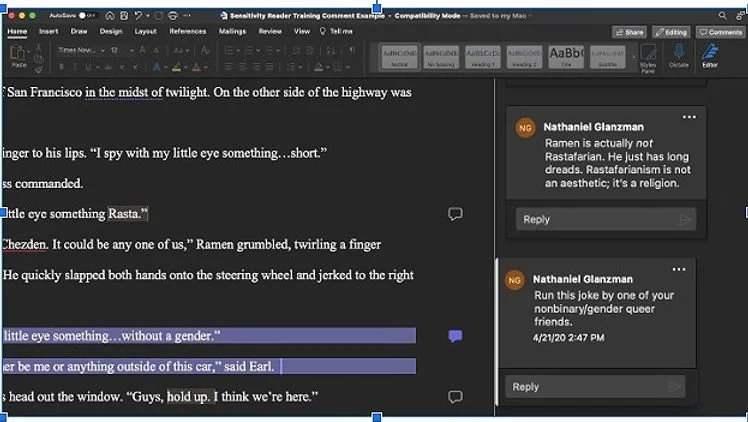Click the Tell me search box
This screenshot has width=748, height=422.
336,31
